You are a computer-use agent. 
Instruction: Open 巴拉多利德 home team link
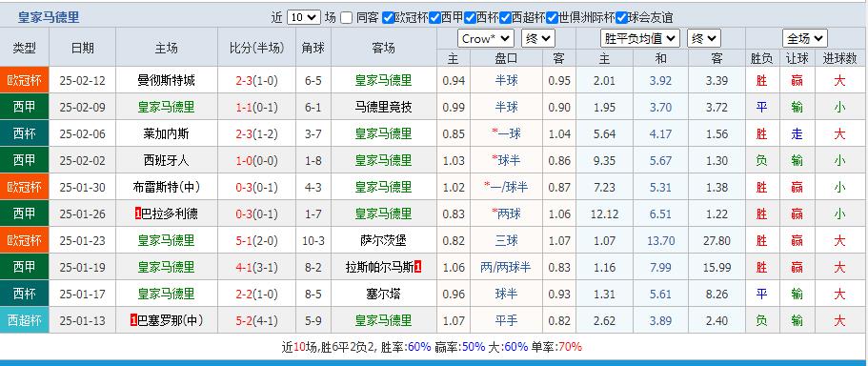point(170,213)
